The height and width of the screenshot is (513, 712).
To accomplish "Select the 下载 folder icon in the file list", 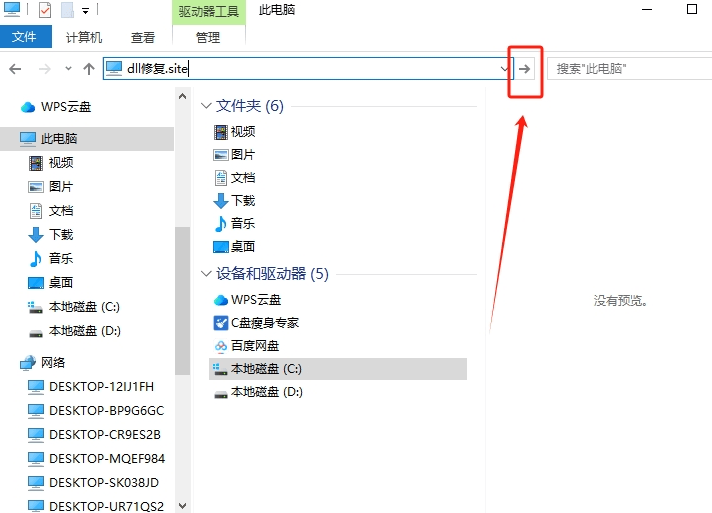I will tap(221, 201).
